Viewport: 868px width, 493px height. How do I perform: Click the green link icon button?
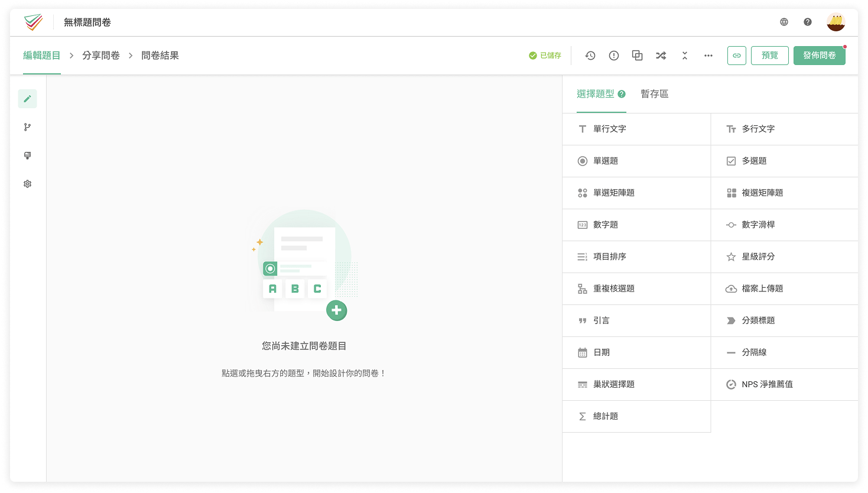coord(737,56)
